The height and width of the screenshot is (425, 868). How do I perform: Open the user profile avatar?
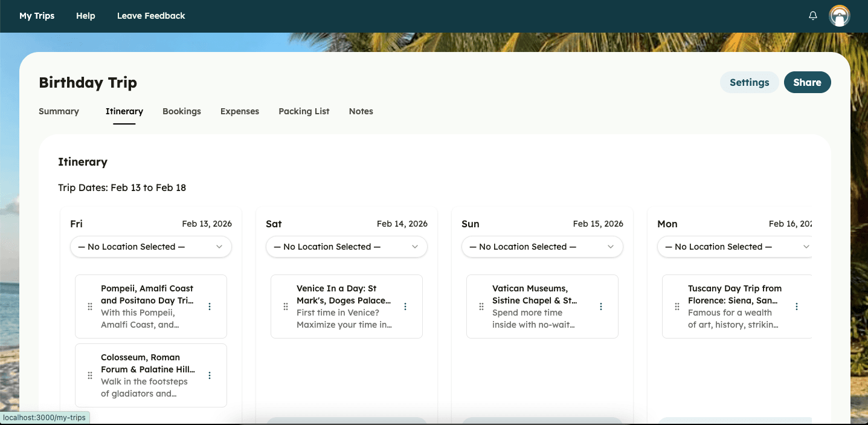click(x=840, y=16)
